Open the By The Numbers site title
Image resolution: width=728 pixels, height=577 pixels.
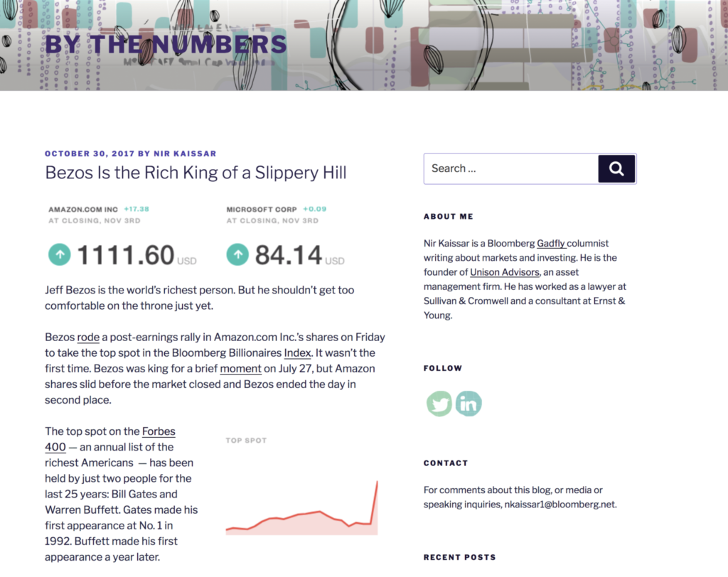(166, 45)
